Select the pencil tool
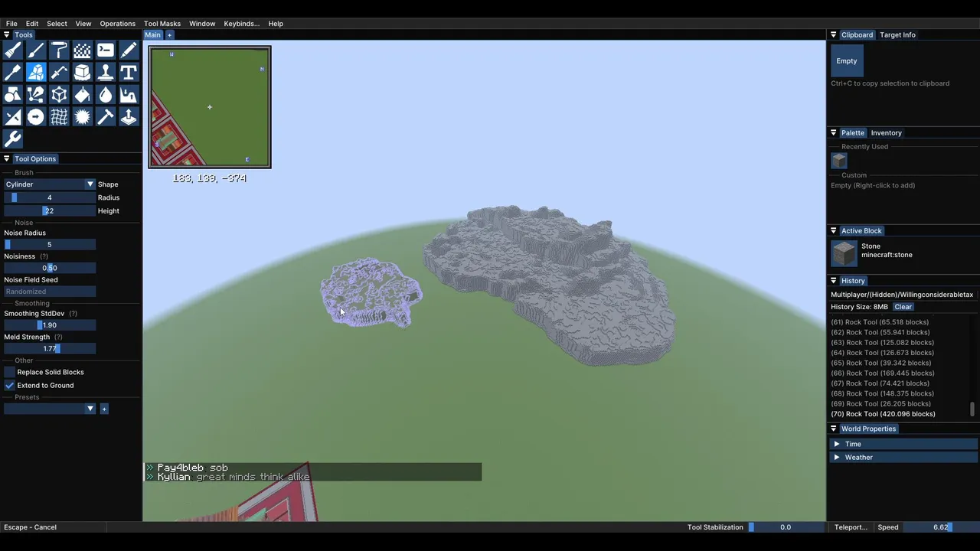Image resolution: width=980 pixels, height=551 pixels. [x=129, y=51]
